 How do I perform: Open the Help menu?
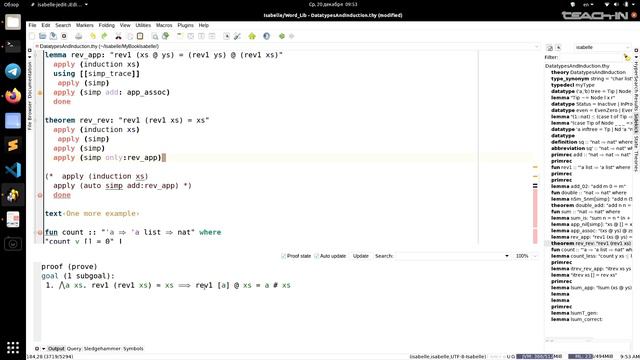[203, 25]
